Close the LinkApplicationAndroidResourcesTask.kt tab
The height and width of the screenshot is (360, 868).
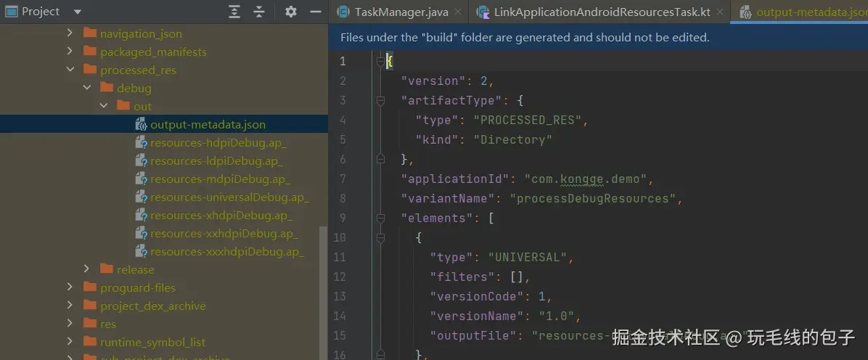click(x=720, y=12)
